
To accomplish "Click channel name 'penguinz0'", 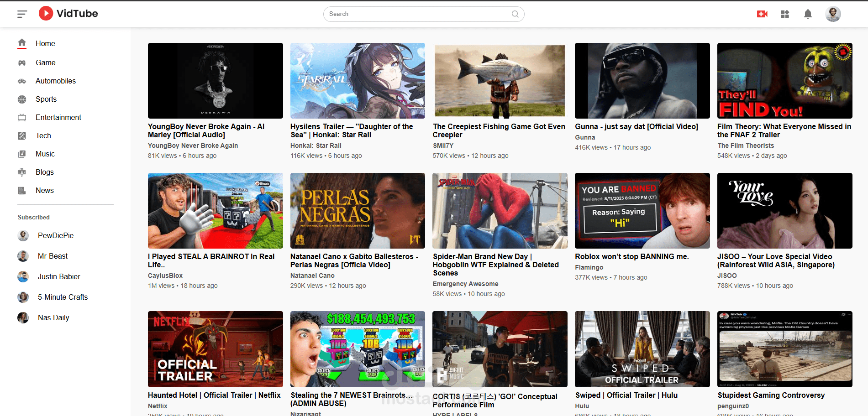I will click(x=733, y=406).
